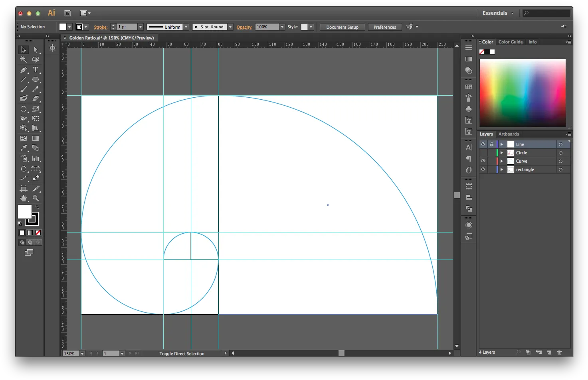The height and width of the screenshot is (380, 588).
Task: Click the Document Setup button
Action: 342,27
